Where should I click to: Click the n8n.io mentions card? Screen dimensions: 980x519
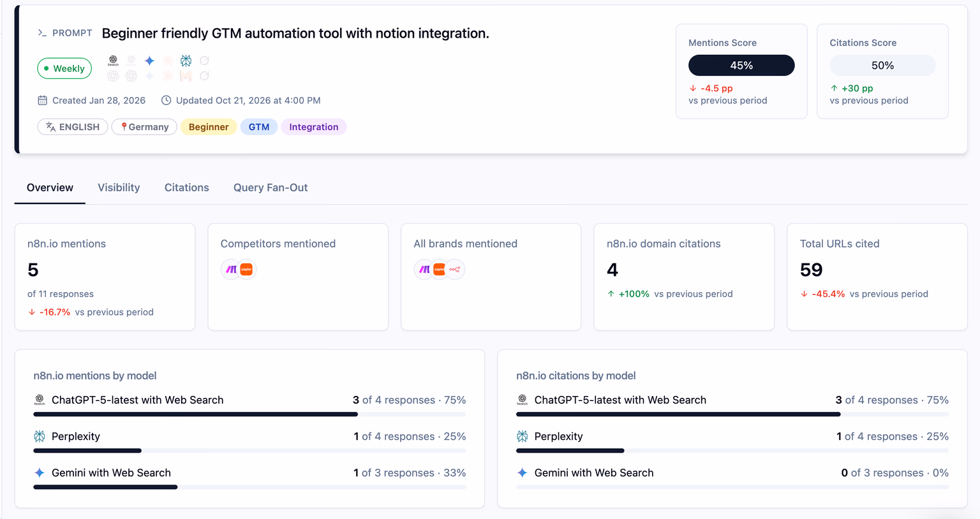105,277
